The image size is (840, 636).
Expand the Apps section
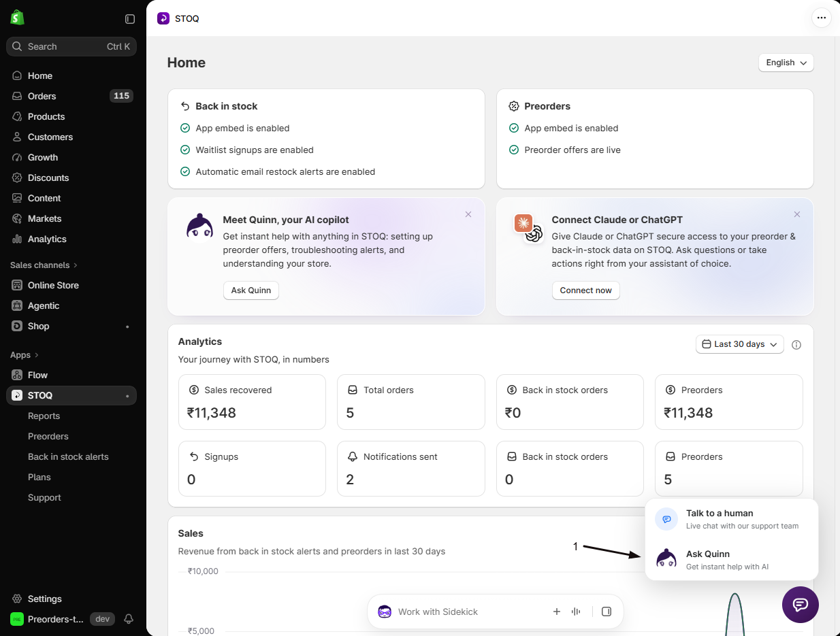click(x=24, y=355)
